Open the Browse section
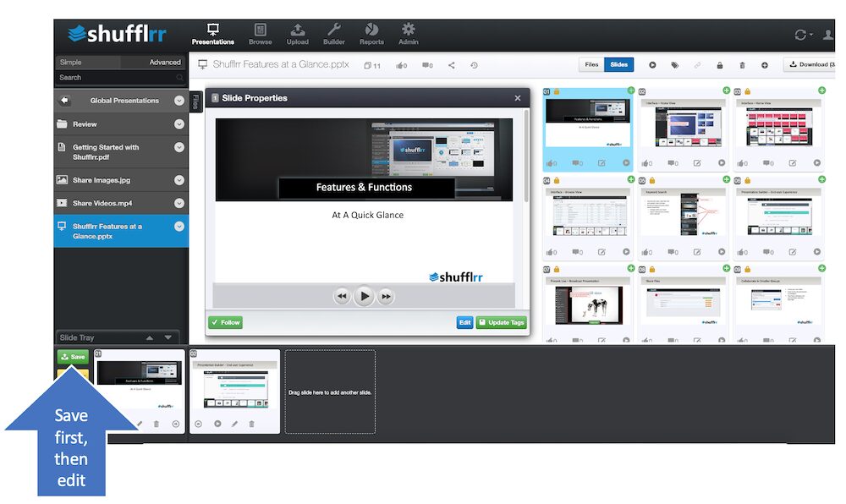This screenshot has height=504, width=846. [x=260, y=34]
